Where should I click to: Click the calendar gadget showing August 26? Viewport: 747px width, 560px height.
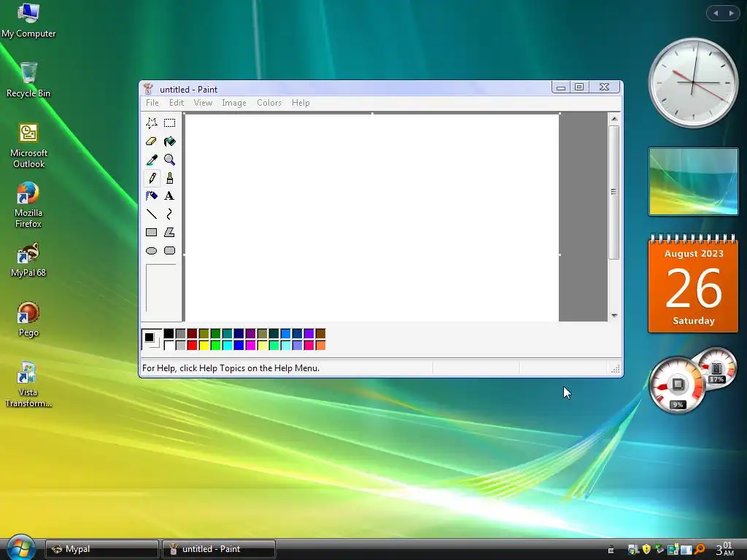point(693,284)
